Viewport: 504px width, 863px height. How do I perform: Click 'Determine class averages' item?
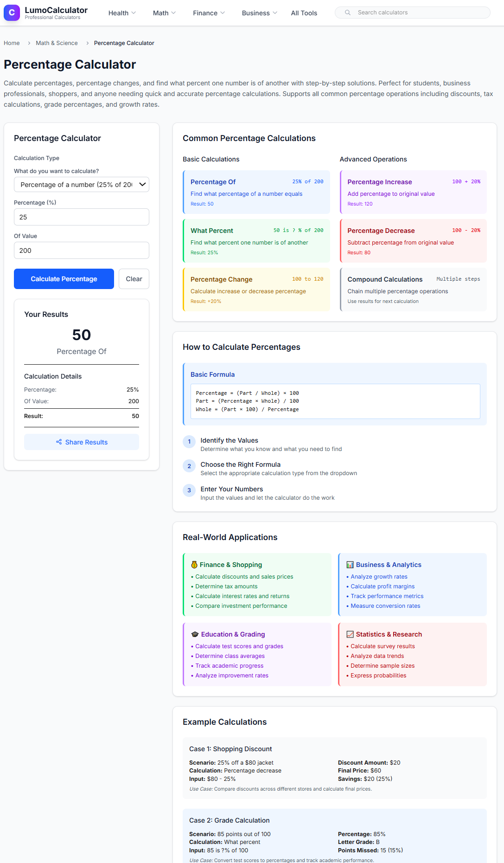(230, 656)
